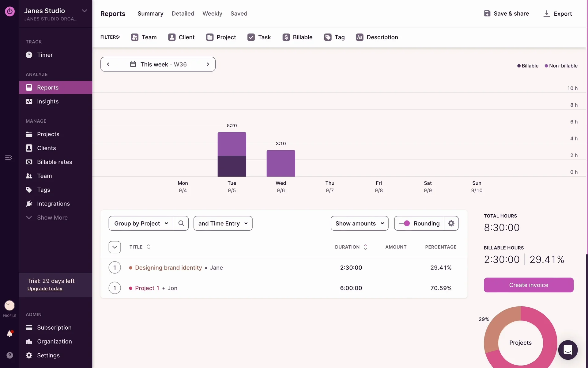
Task: Switch to the Weekly report tab
Action: pyautogui.click(x=212, y=13)
